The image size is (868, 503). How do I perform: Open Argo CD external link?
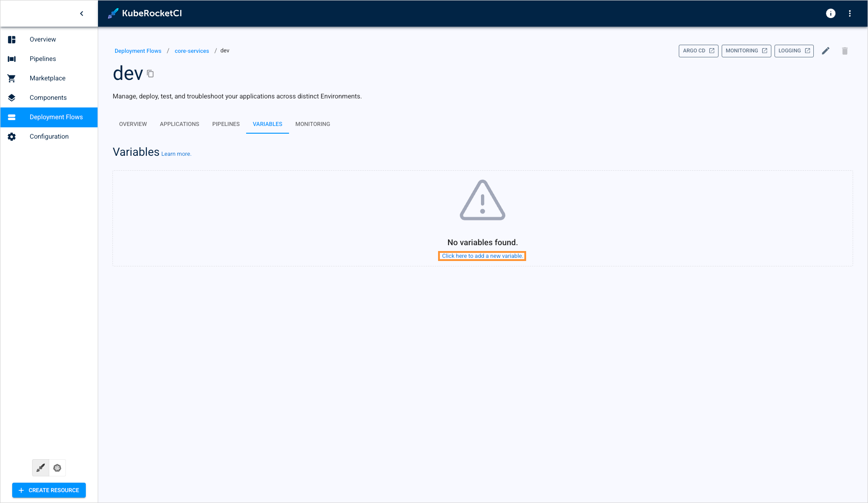coord(698,51)
